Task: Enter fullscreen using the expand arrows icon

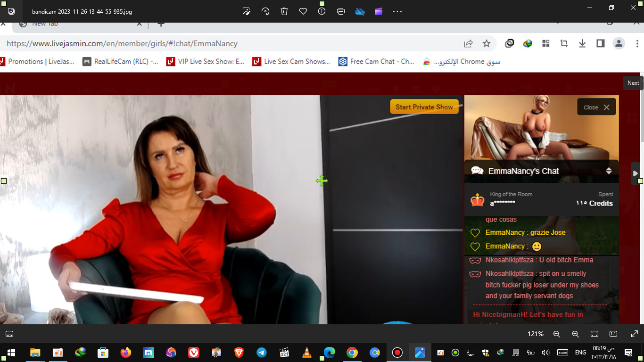Action: [634, 334]
